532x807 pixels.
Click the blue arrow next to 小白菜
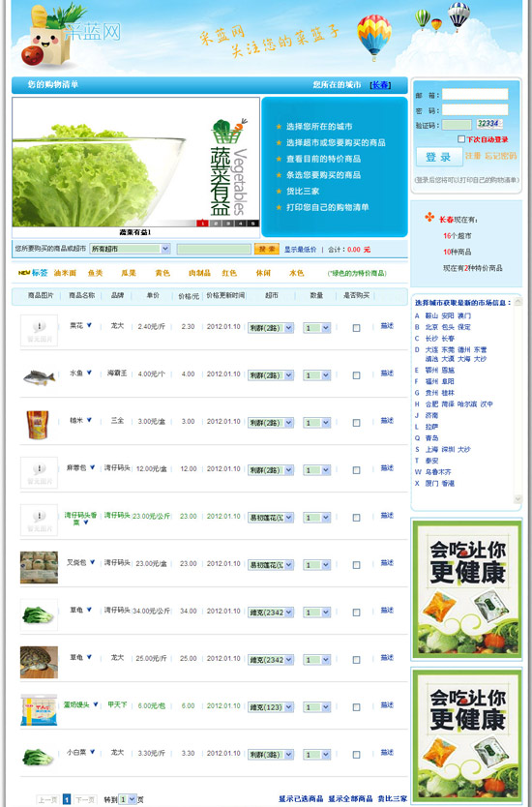pyautogui.click(x=92, y=752)
